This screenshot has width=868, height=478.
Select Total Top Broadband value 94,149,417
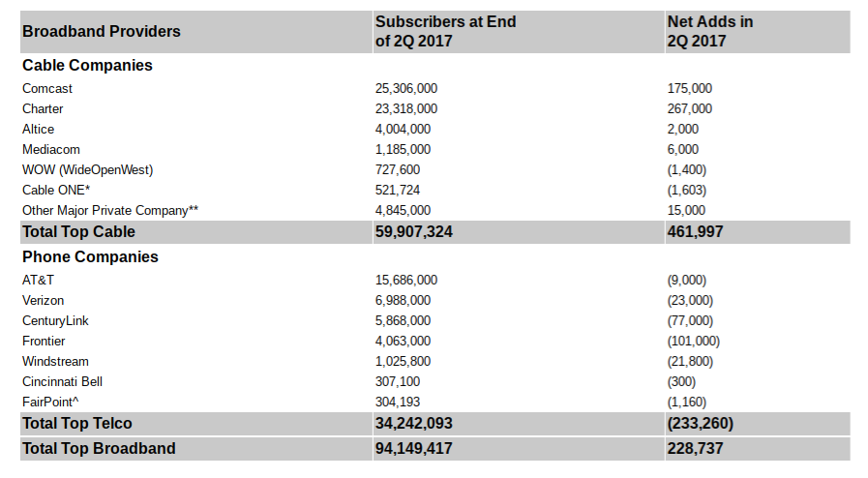(414, 449)
